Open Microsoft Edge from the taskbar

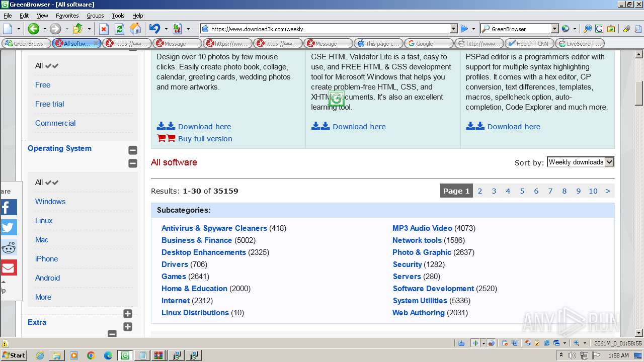[108, 355]
